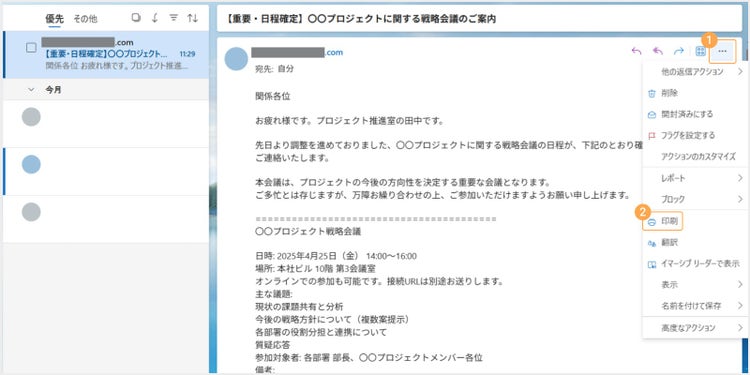Click the message subject title 戦略会議のご案内
This screenshot has height=375, width=750.
point(362,19)
